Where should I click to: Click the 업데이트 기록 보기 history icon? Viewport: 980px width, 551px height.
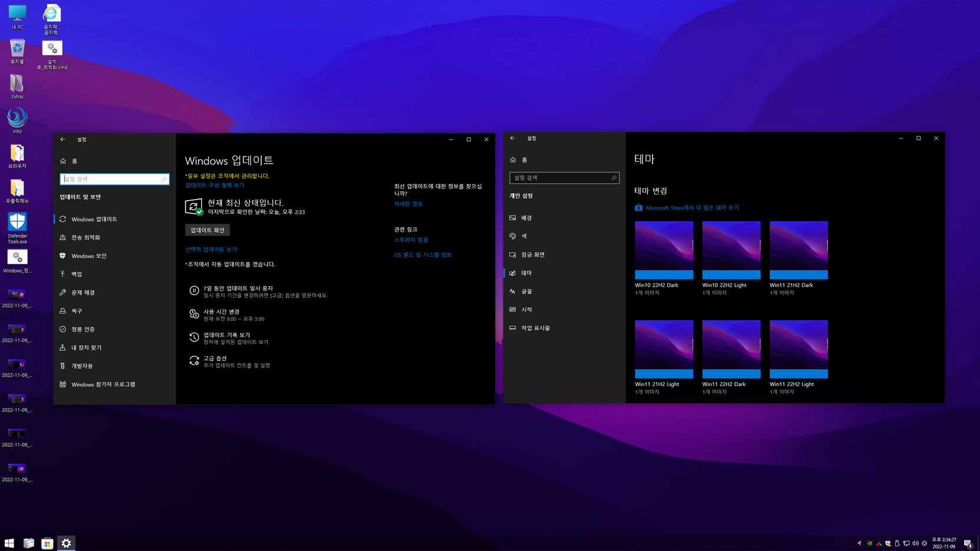point(194,337)
